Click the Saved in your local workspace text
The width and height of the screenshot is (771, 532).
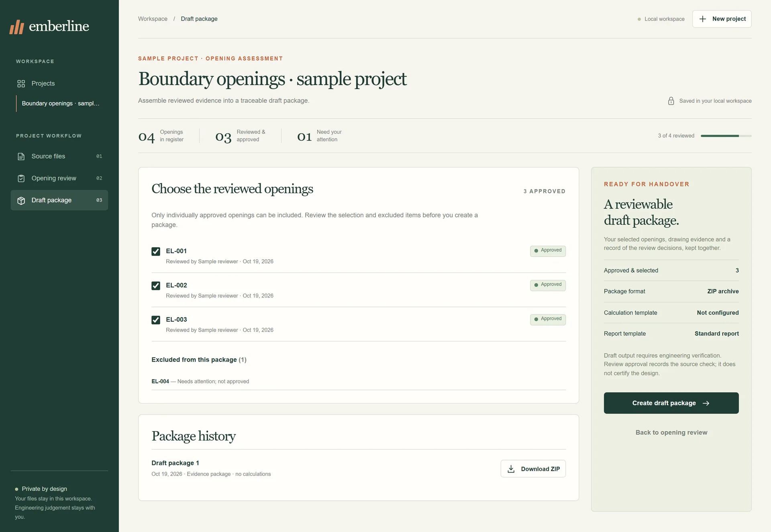coord(715,101)
